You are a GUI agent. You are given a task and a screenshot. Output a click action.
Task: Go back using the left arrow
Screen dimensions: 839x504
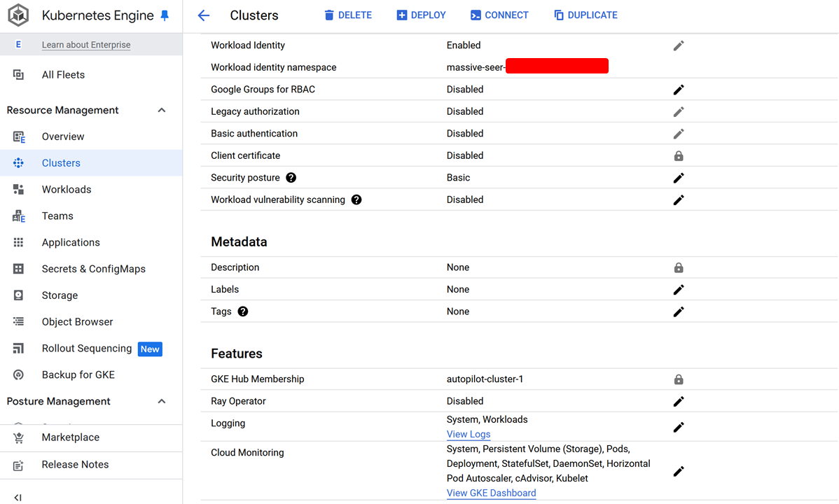pos(203,15)
